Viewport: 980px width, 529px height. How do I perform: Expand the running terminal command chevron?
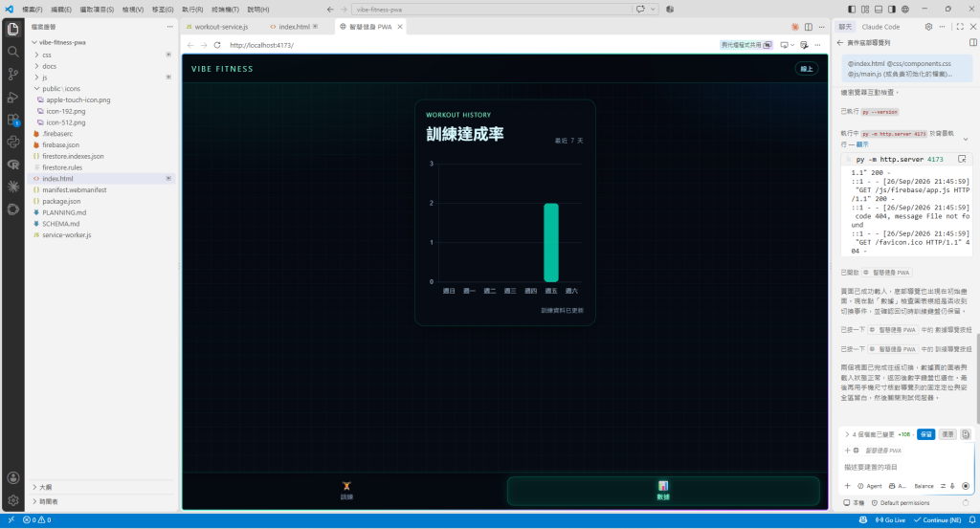966,140
